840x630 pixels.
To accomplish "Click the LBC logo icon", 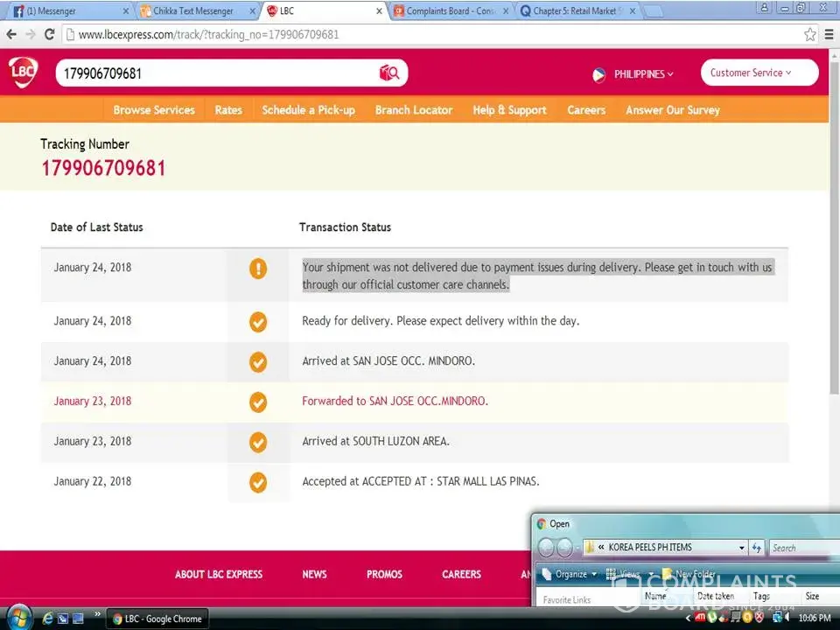I will pos(23,73).
